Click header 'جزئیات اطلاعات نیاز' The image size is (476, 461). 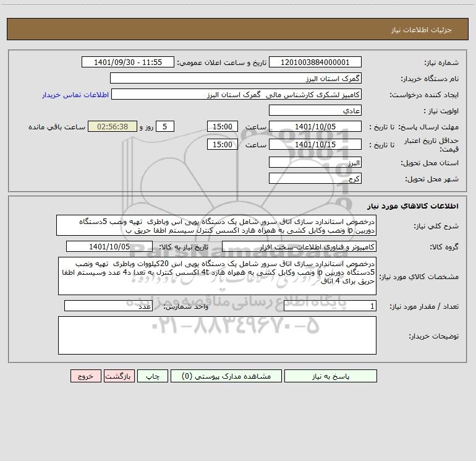point(422,30)
